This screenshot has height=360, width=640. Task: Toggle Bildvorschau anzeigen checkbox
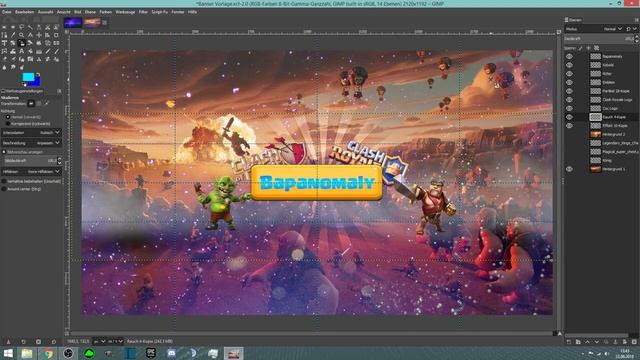point(4,152)
